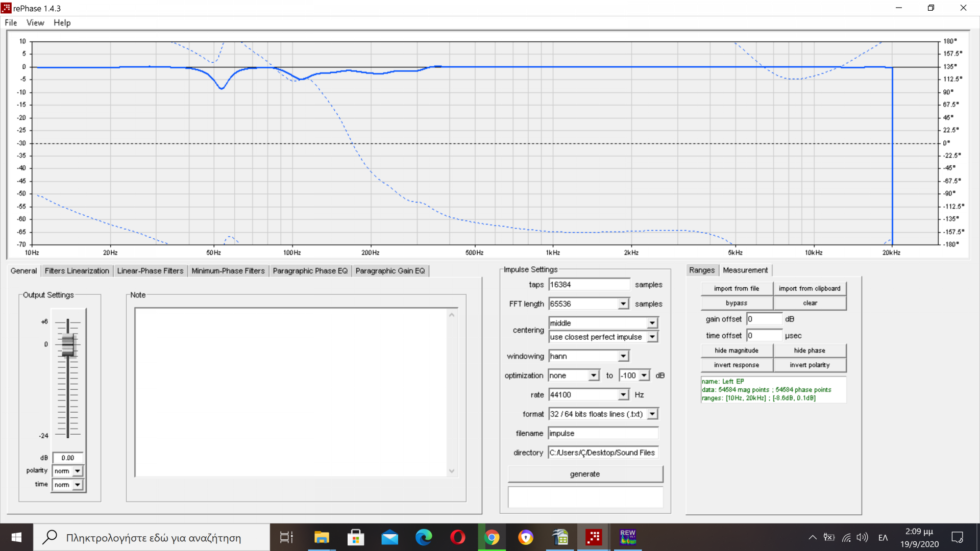Open Microsoft Store taskbar icon
980x551 pixels.
coord(355,537)
